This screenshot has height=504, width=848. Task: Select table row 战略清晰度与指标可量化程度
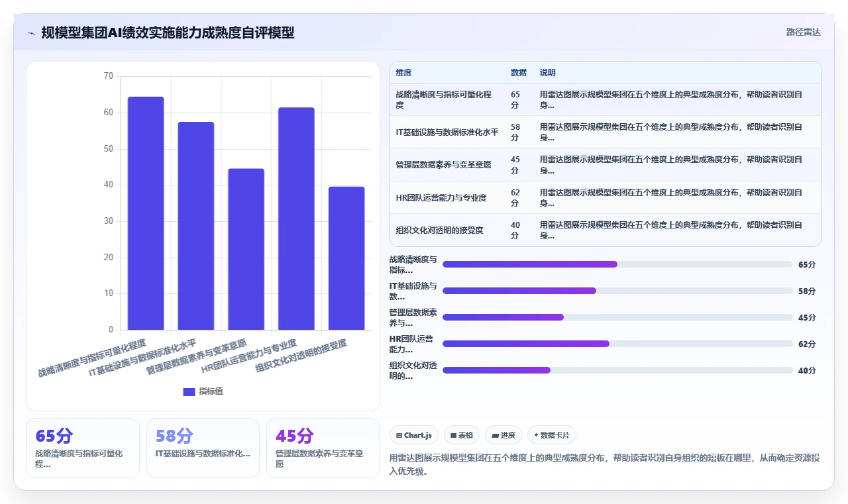606,99
